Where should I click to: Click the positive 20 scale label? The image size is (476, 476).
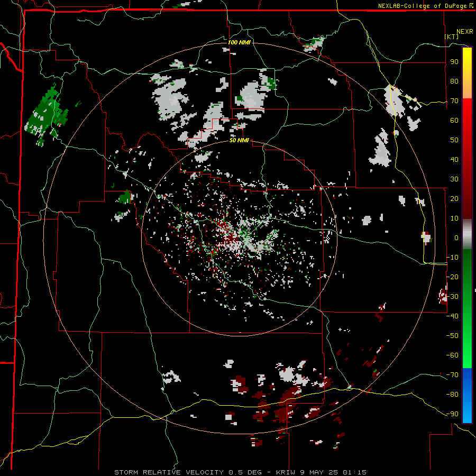coord(454,199)
